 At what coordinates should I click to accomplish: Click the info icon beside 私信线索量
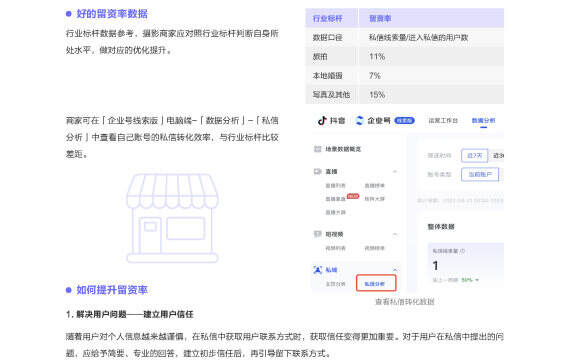pos(463,251)
